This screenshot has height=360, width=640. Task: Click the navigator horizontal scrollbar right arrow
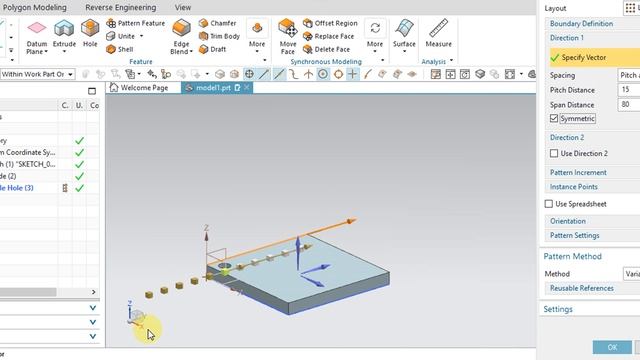(93, 292)
